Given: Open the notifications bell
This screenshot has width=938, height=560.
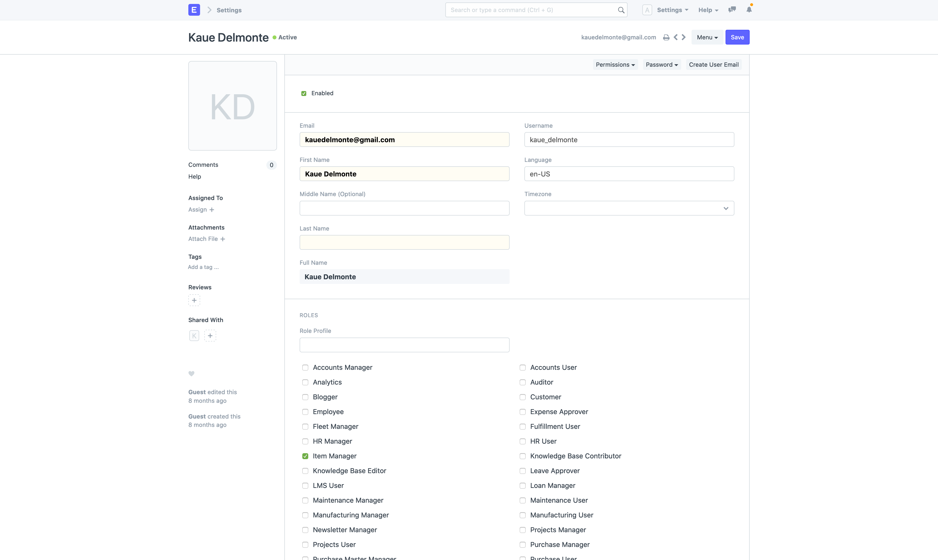Looking at the screenshot, I should tap(749, 10).
